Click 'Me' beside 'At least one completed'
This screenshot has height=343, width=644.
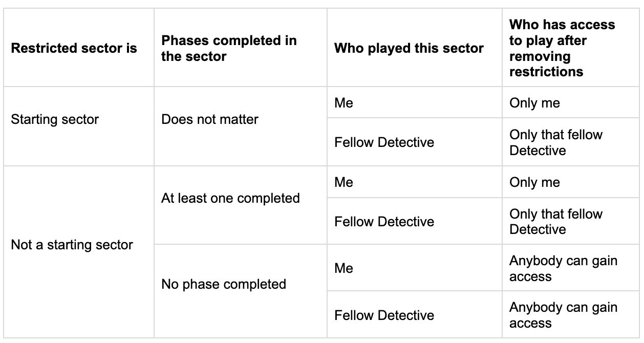coord(344,183)
